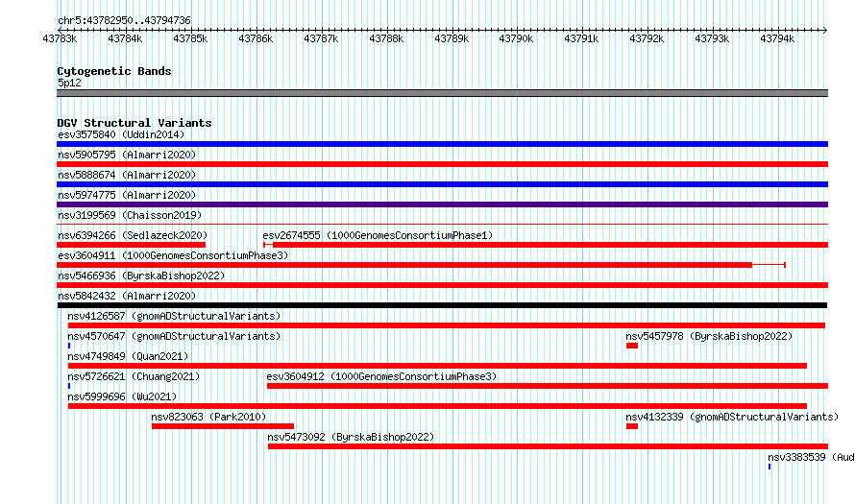Click the small blue nsv5726621 marker
The image size is (855, 504).
[x=69, y=386]
